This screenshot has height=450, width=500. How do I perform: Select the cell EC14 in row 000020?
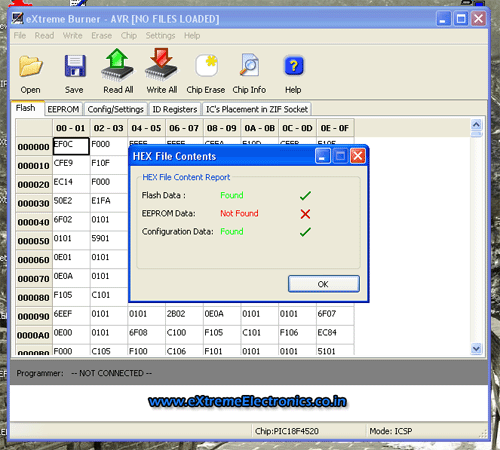click(x=71, y=184)
